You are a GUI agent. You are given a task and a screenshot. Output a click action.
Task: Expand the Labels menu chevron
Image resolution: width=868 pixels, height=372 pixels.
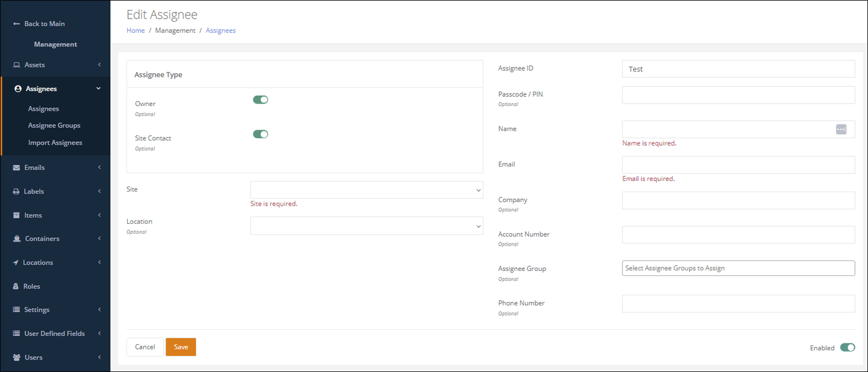click(99, 192)
